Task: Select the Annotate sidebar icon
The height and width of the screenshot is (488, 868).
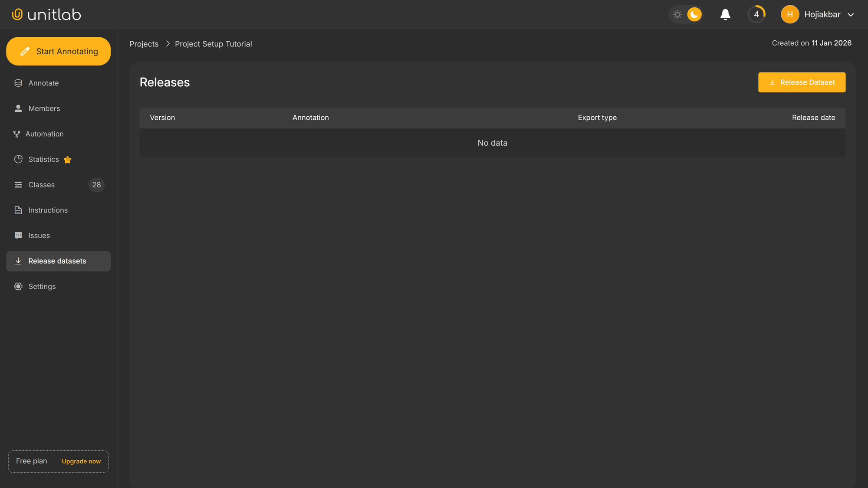Action: coord(18,83)
